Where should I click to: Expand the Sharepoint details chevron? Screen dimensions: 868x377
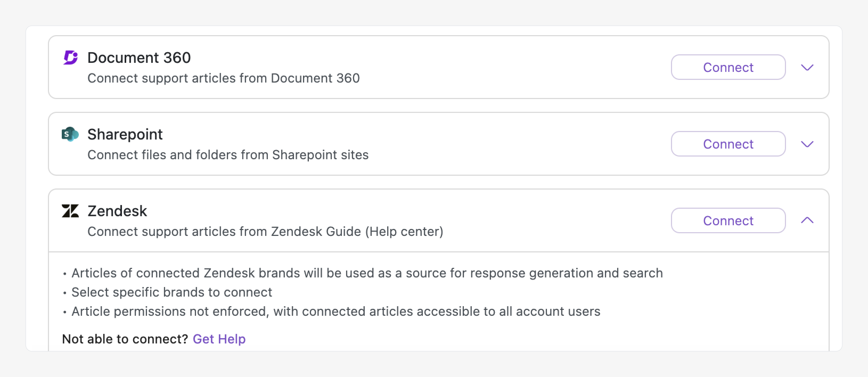click(x=807, y=144)
